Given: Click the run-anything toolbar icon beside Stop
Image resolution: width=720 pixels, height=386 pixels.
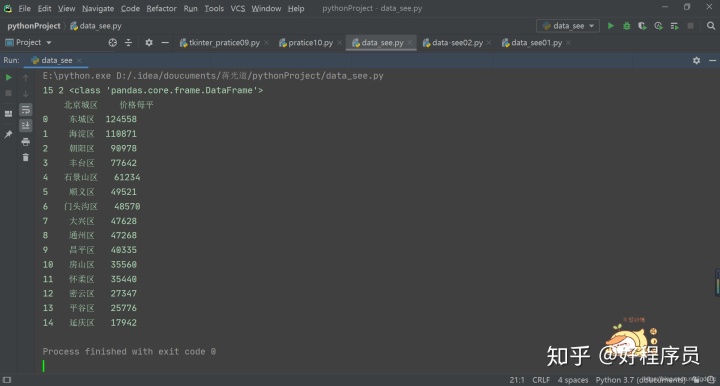Looking at the screenshot, I should coord(675,26).
